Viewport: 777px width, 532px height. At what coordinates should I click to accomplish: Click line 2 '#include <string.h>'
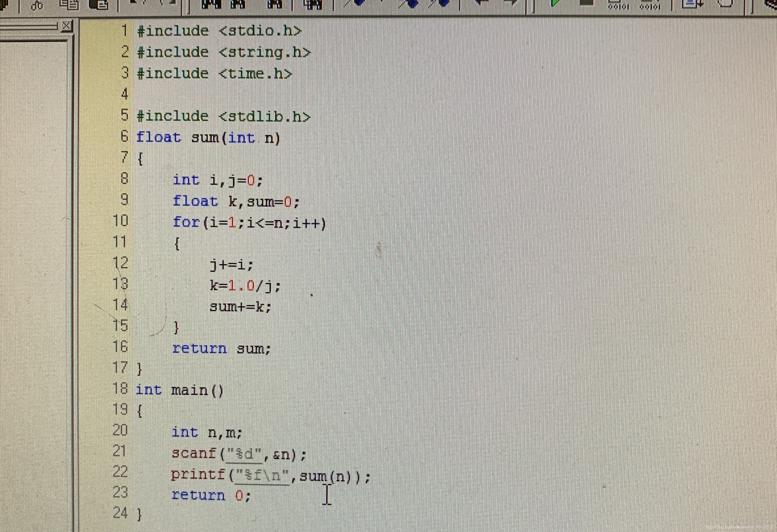(x=224, y=52)
